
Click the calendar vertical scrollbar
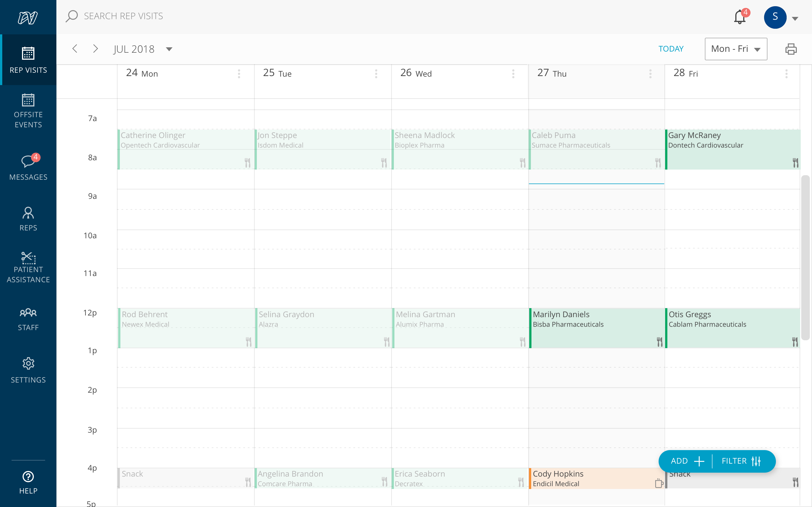[x=805, y=257]
